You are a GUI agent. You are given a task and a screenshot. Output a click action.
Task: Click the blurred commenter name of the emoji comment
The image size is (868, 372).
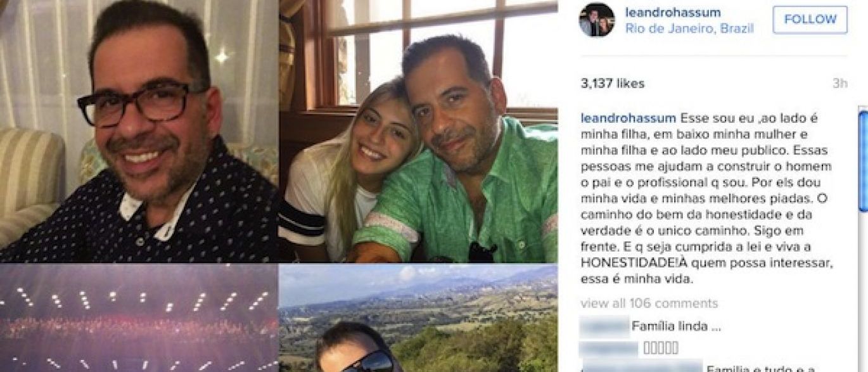(609, 348)
